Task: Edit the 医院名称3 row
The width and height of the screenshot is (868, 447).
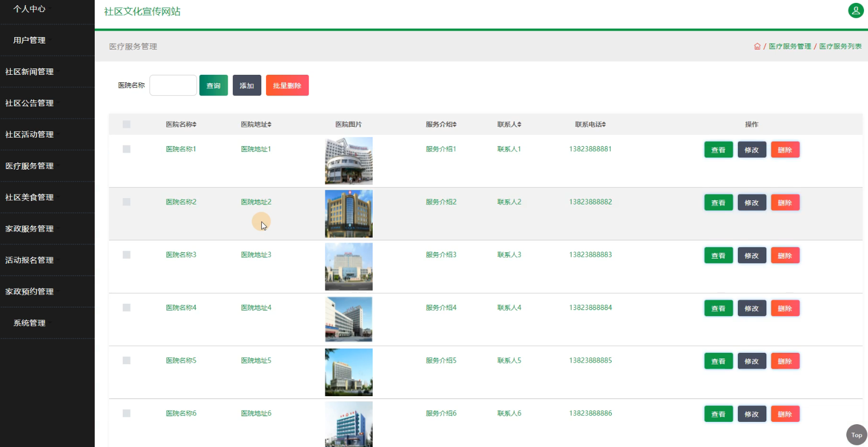Action: click(752, 256)
